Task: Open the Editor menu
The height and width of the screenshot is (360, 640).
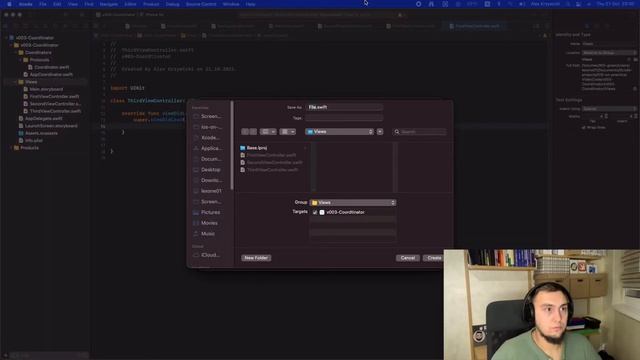Action: click(x=130, y=4)
